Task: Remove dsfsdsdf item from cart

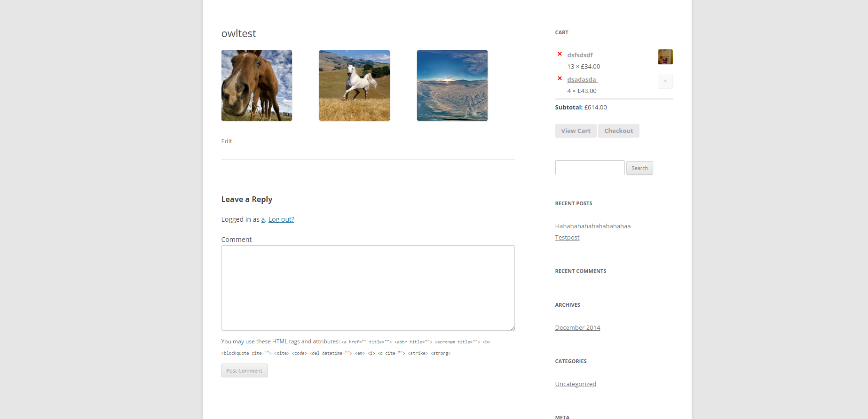Action: [x=560, y=54]
